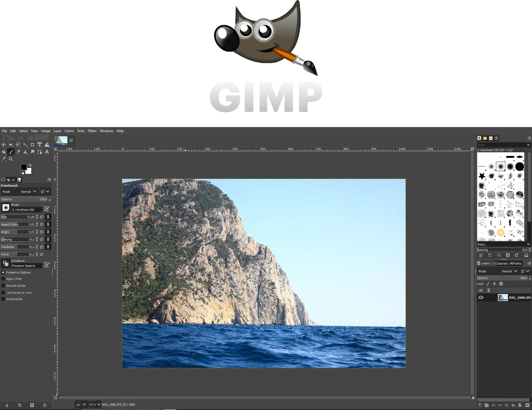
Task: Select the star-shaped brush thumbnail
Action: coord(482,176)
